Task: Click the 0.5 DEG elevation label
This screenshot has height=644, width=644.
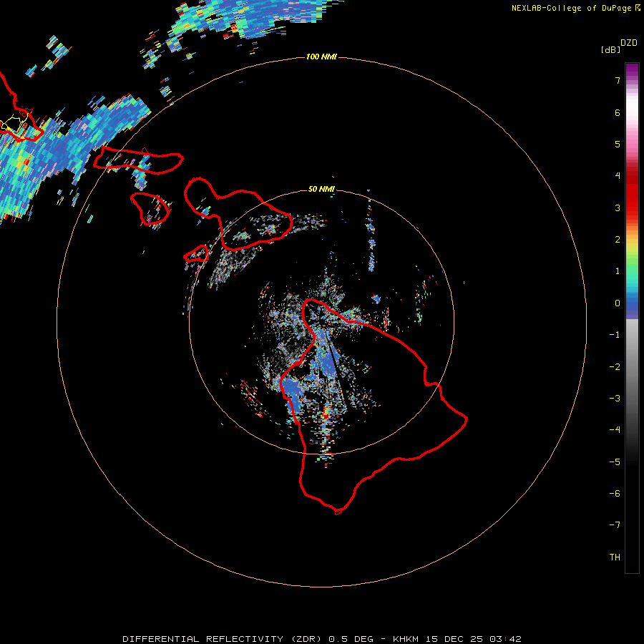Action: (351, 639)
